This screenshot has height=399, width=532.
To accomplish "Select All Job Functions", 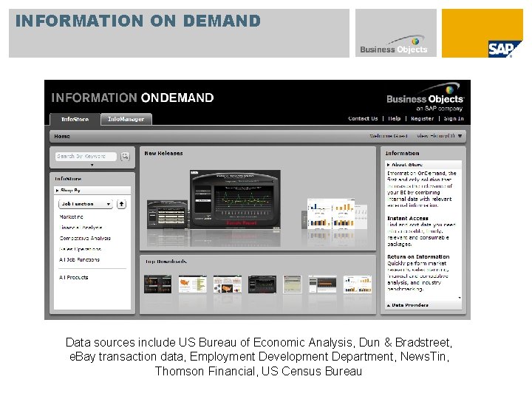I will (79, 259).
